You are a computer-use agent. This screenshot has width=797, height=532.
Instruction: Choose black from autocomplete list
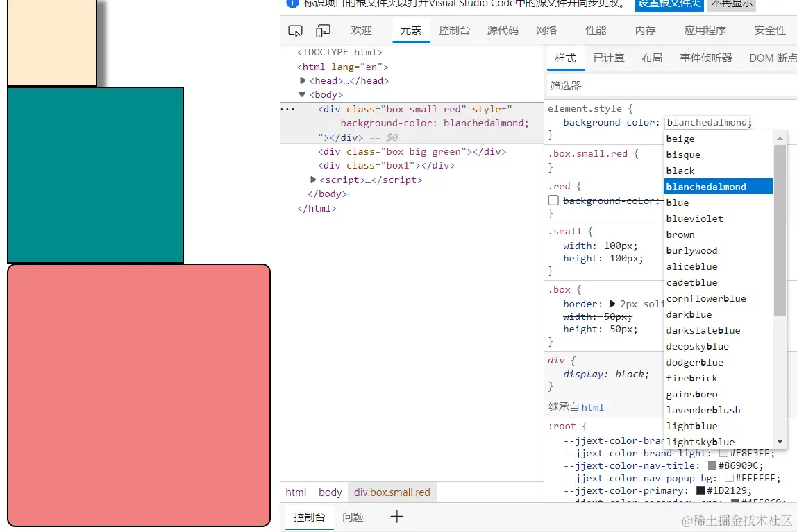pos(719,171)
